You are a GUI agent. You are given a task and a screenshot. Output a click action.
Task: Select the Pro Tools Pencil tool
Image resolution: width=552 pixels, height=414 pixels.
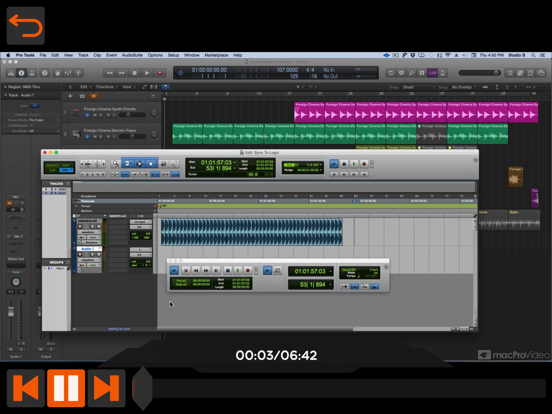tap(175, 163)
